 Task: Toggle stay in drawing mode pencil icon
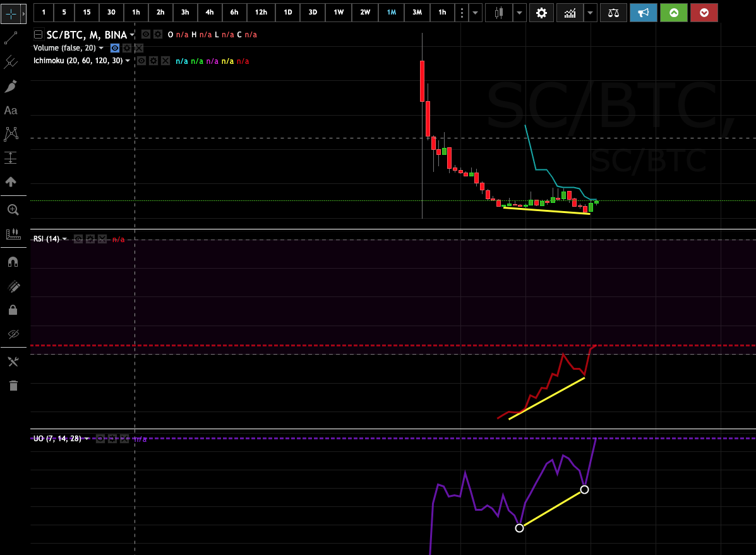(x=13, y=286)
